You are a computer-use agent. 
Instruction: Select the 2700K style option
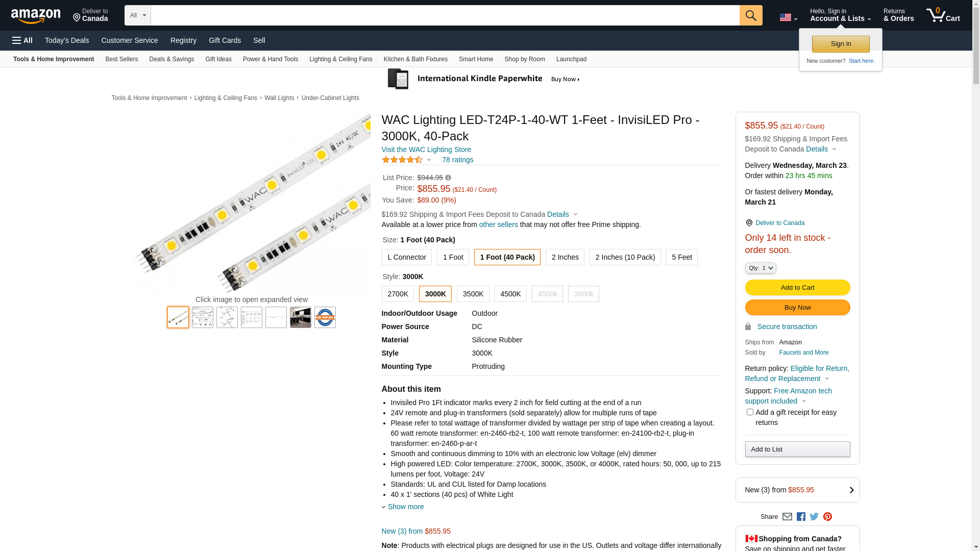coord(398,294)
